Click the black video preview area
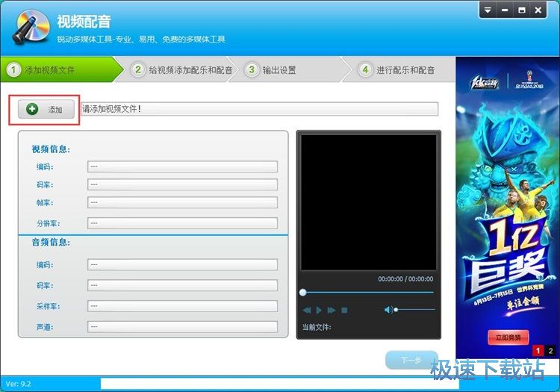 coord(369,202)
